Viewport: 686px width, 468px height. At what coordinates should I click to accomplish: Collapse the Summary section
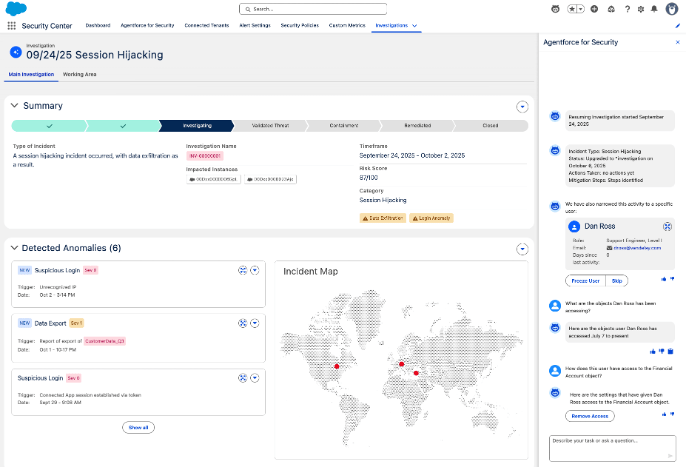[x=13, y=105]
